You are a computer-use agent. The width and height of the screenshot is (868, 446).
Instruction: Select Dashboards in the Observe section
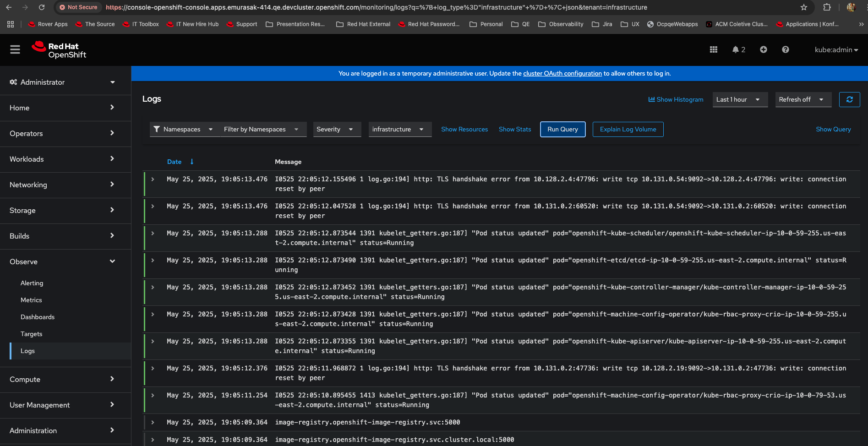click(38, 317)
